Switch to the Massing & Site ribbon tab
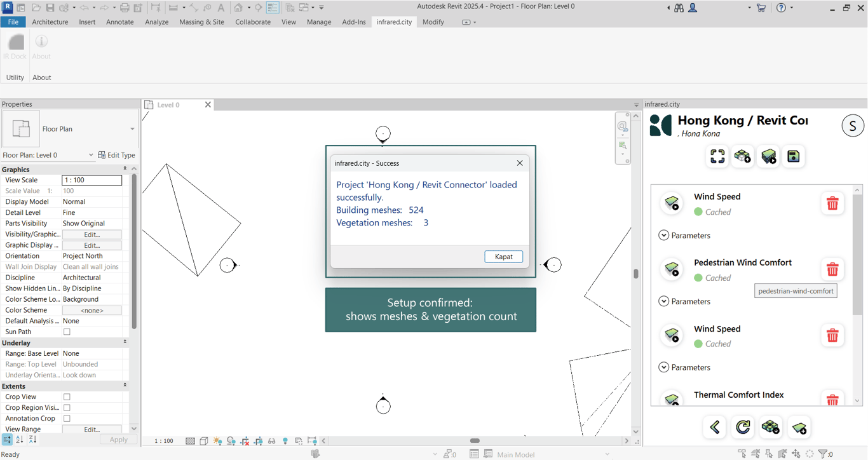The image size is (868, 460). click(201, 22)
